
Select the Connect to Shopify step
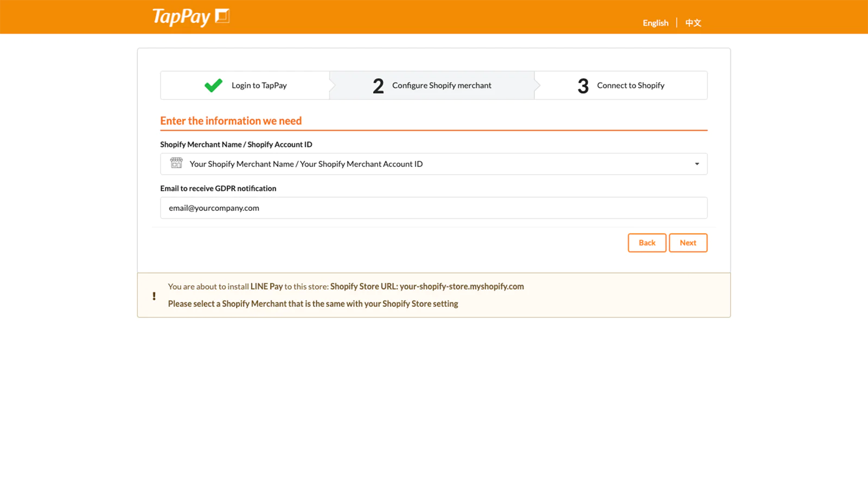(621, 85)
